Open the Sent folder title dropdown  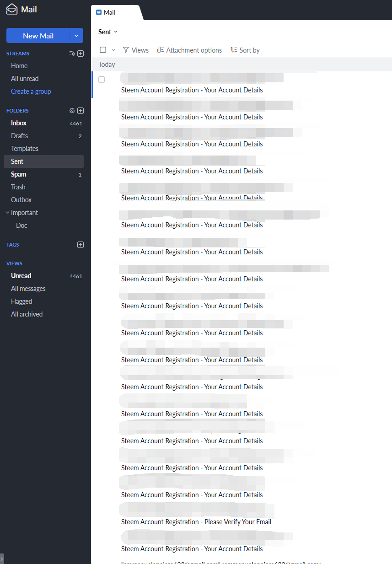(108, 32)
